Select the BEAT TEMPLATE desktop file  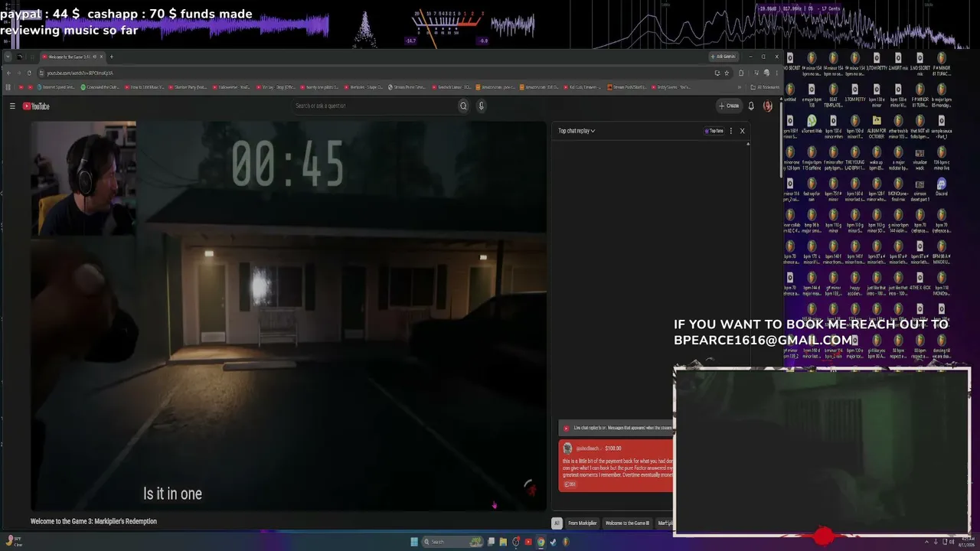(x=833, y=96)
